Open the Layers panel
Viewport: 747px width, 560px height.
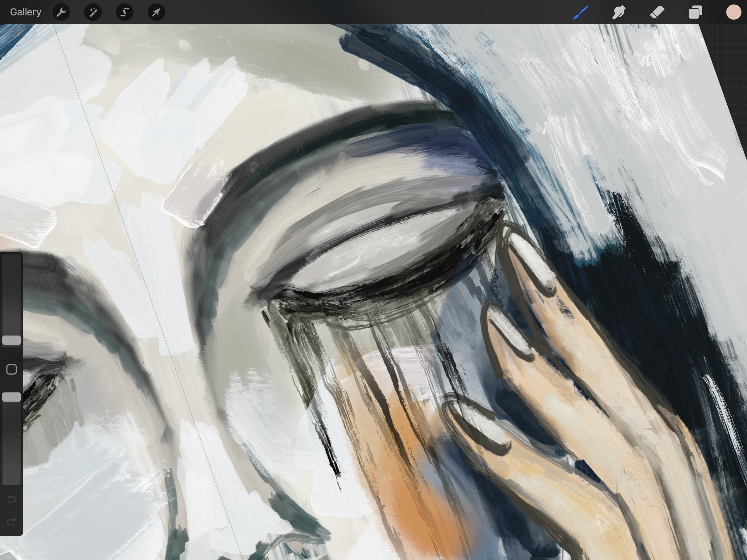coord(695,12)
